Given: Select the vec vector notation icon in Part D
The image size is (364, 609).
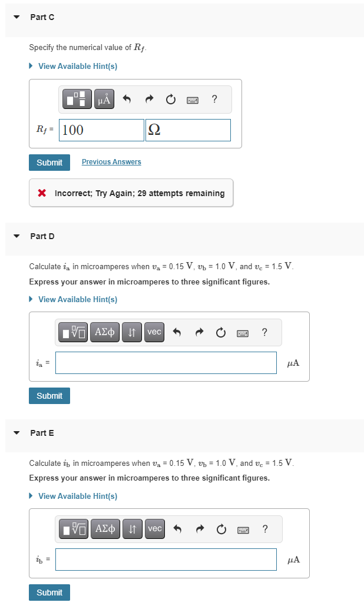Looking at the screenshot, I should [154, 332].
